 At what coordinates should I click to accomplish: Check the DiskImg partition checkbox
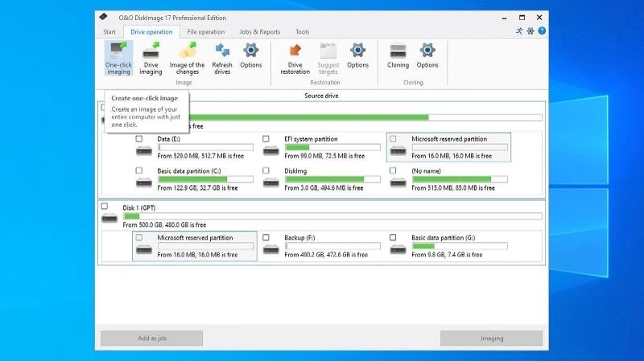pos(266,170)
